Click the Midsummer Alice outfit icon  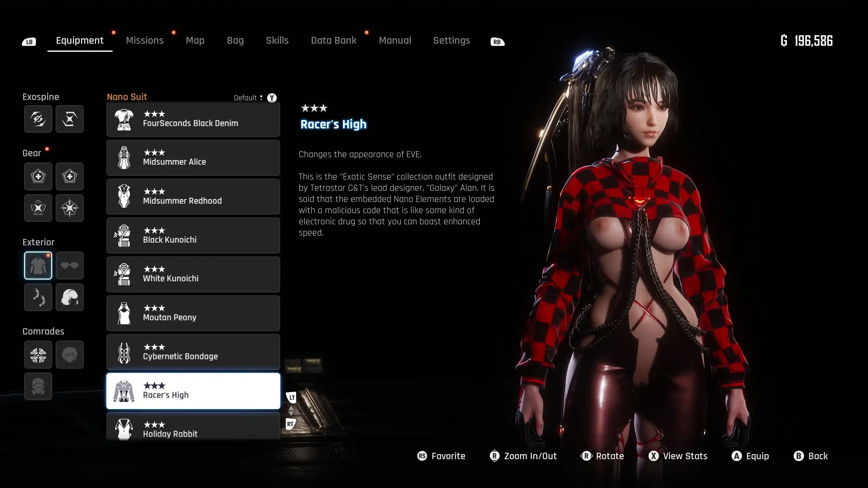pyautogui.click(x=124, y=158)
